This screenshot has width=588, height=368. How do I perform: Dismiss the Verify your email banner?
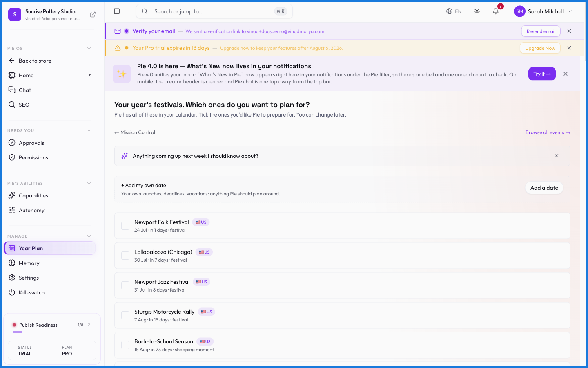pyautogui.click(x=569, y=31)
